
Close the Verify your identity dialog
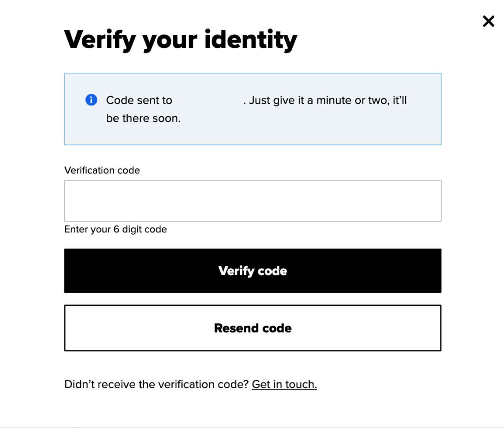tap(488, 21)
